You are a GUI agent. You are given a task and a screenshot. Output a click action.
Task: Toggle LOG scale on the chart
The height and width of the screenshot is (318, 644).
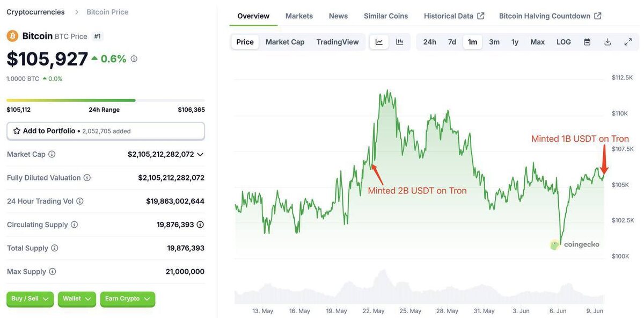563,42
